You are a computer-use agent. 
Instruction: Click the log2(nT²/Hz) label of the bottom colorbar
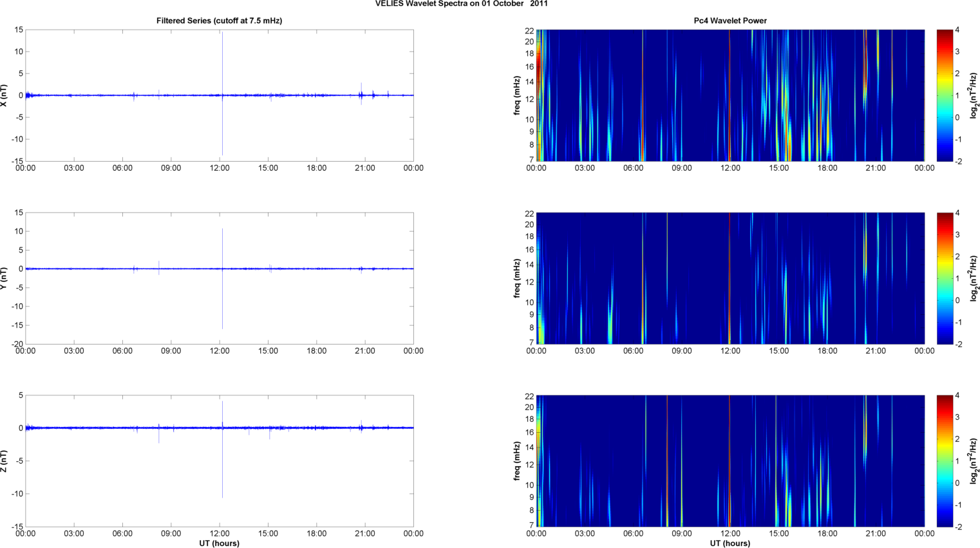click(x=974, y=461)
